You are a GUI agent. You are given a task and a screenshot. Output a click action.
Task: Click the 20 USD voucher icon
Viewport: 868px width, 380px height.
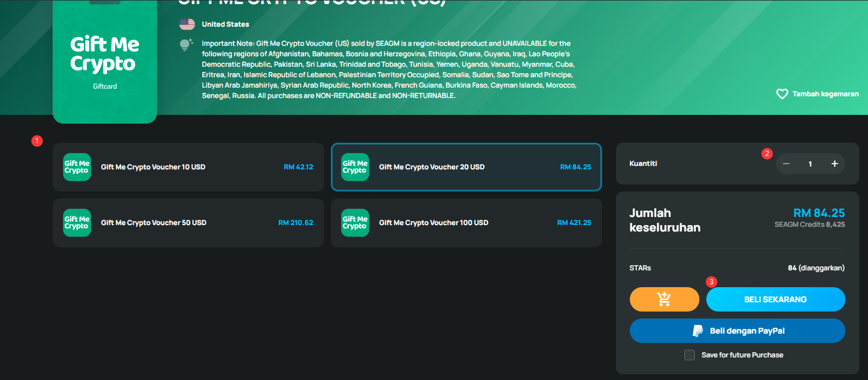tap(355, 167)
